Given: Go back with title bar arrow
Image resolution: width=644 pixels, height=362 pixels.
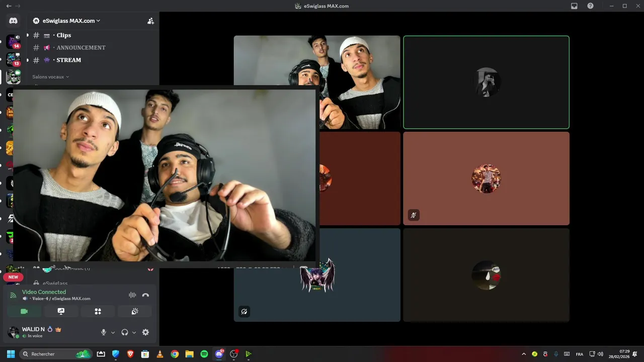Looking at the screenshot, I should click(9, 6).
